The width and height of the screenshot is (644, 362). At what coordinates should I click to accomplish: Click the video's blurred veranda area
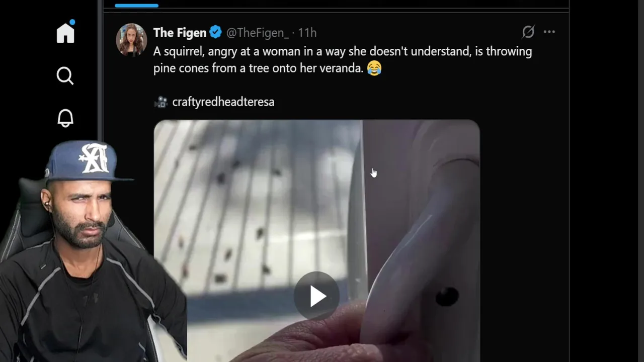click(252, 201)
